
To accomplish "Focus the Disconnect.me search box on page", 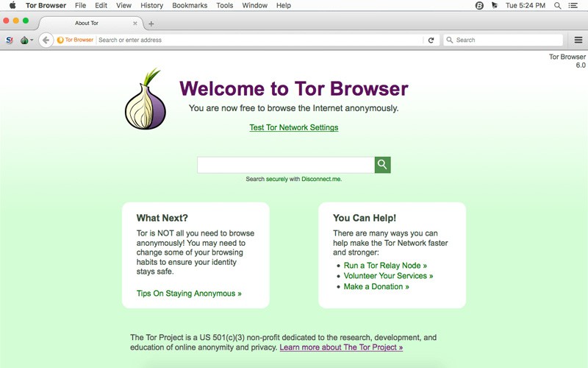I will (286, 165).
